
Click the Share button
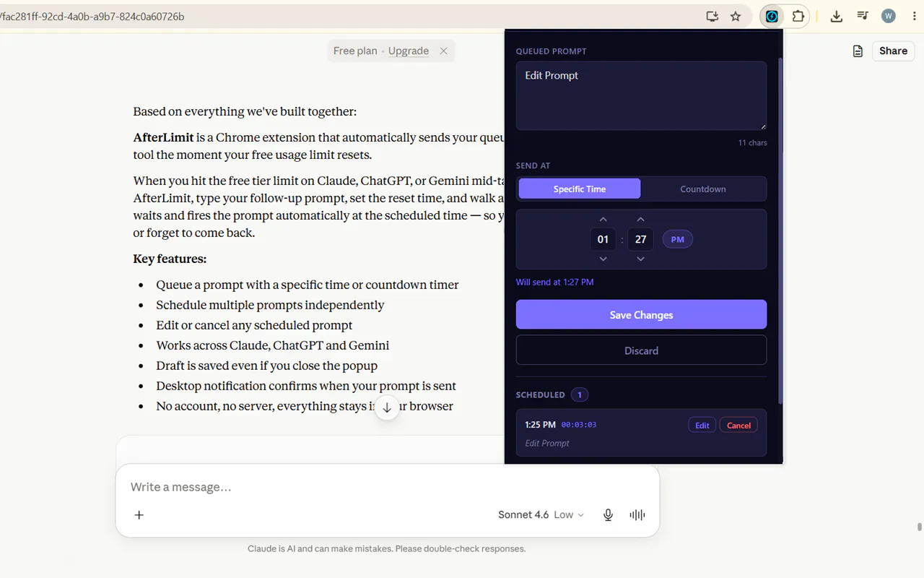[893, 51]
